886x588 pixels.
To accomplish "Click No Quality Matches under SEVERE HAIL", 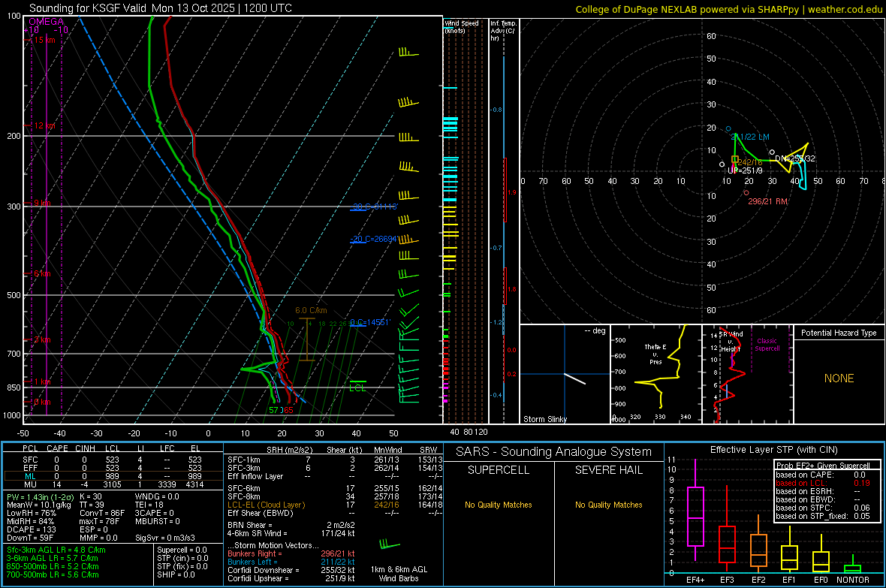I will pyautogui.click(x=608, y=505).
